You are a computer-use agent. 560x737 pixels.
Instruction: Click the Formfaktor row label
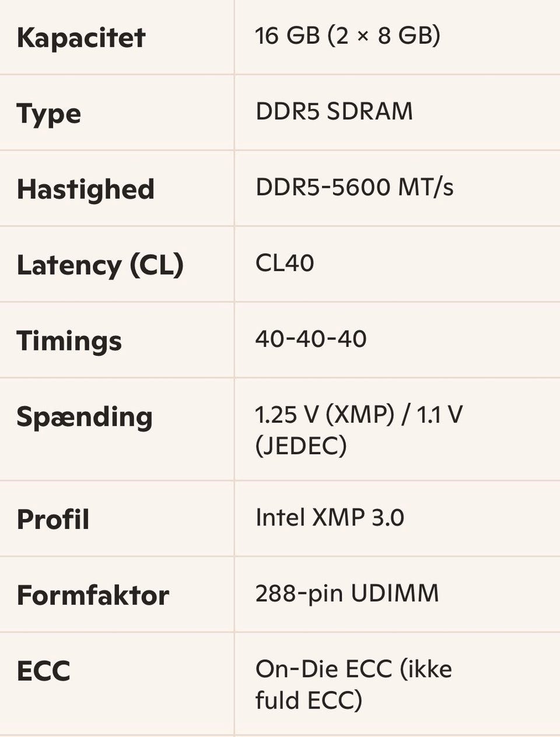pos(93,595)
